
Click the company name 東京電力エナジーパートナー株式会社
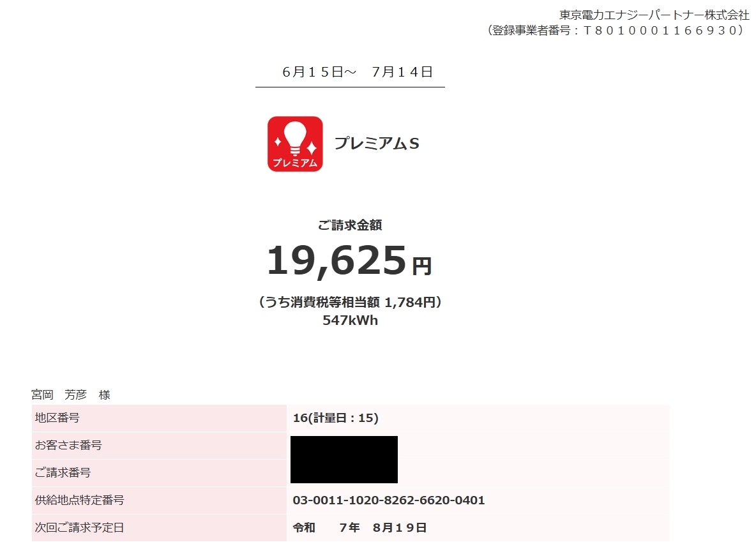pos(654,15)
